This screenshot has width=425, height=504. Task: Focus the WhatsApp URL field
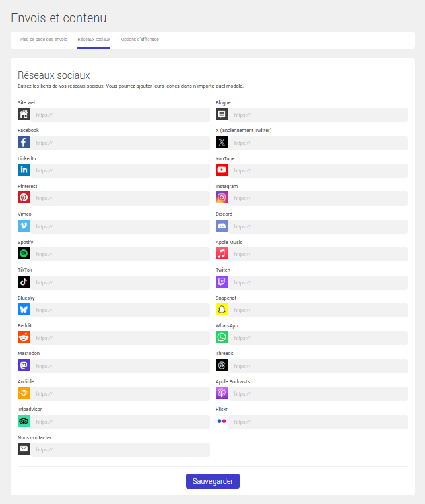coord(318,338)
